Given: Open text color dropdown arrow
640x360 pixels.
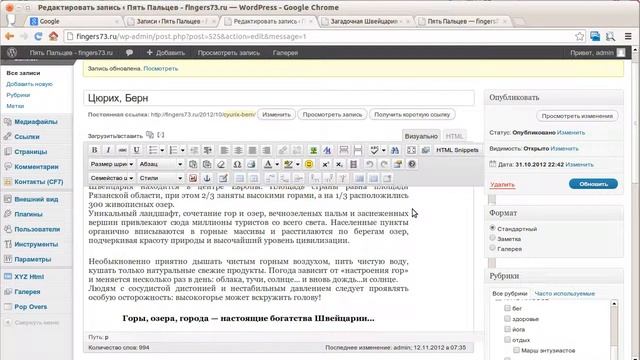Looking at the screenshot, I should (x=277, y=164).
